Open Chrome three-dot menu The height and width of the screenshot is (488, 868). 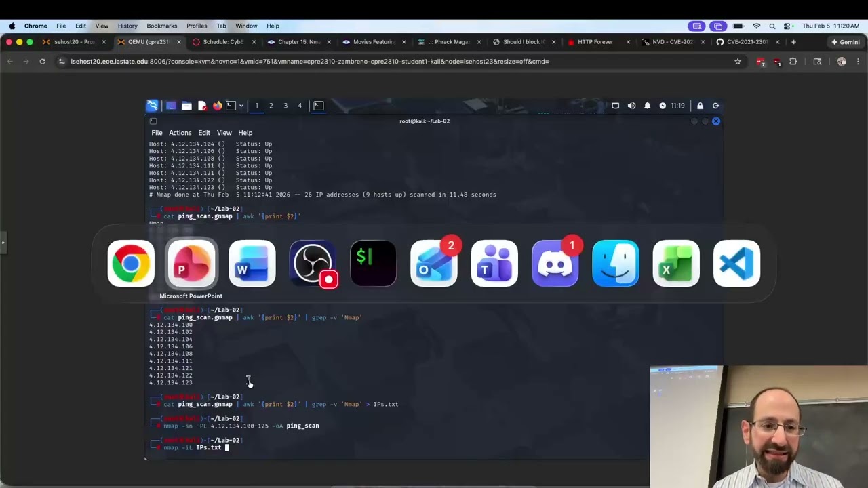858,62
